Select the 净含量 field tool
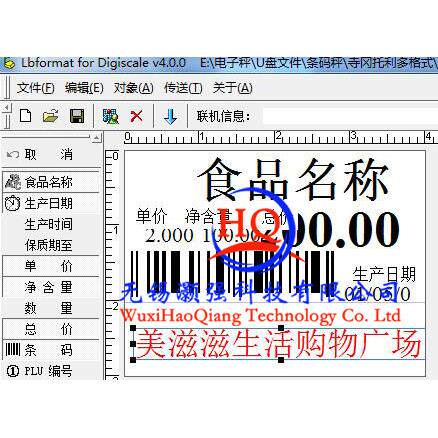The image size is (438, 438). pos(51,287)
